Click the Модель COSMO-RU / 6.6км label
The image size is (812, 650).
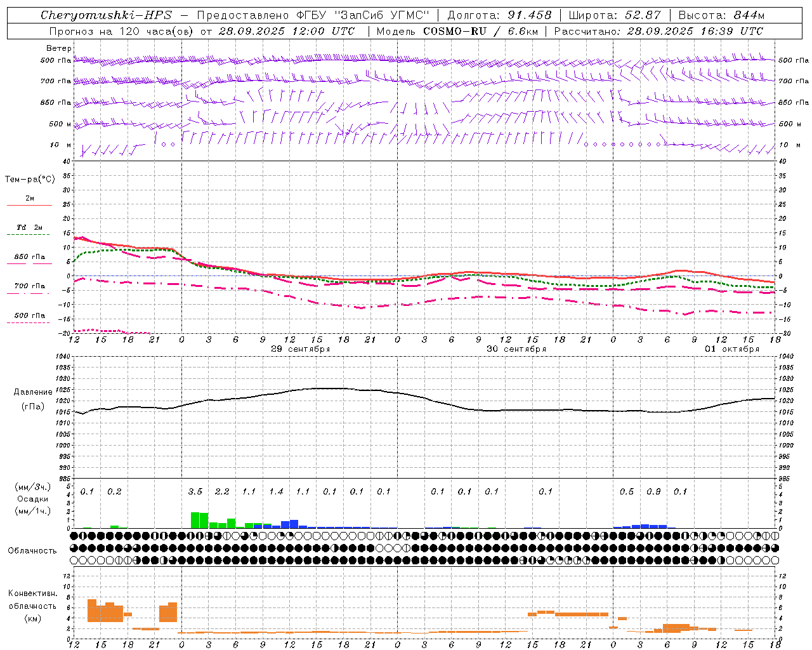pyautogui.click(x=457, y=31)
